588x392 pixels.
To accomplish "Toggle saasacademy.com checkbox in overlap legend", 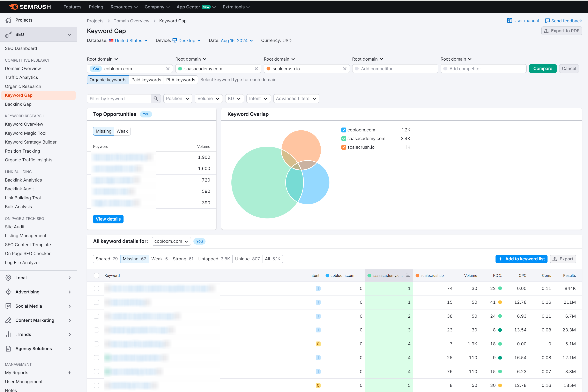I will [344, 138].
